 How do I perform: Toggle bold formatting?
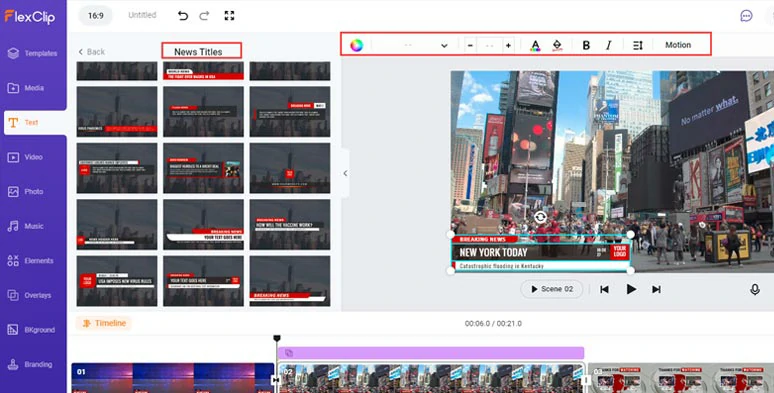point(586,45)
